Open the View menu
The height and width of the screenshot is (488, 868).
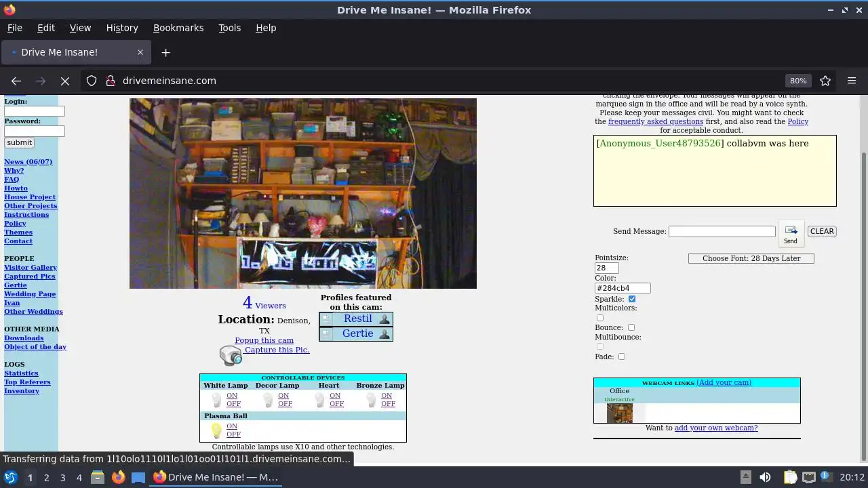click(80, 28)
